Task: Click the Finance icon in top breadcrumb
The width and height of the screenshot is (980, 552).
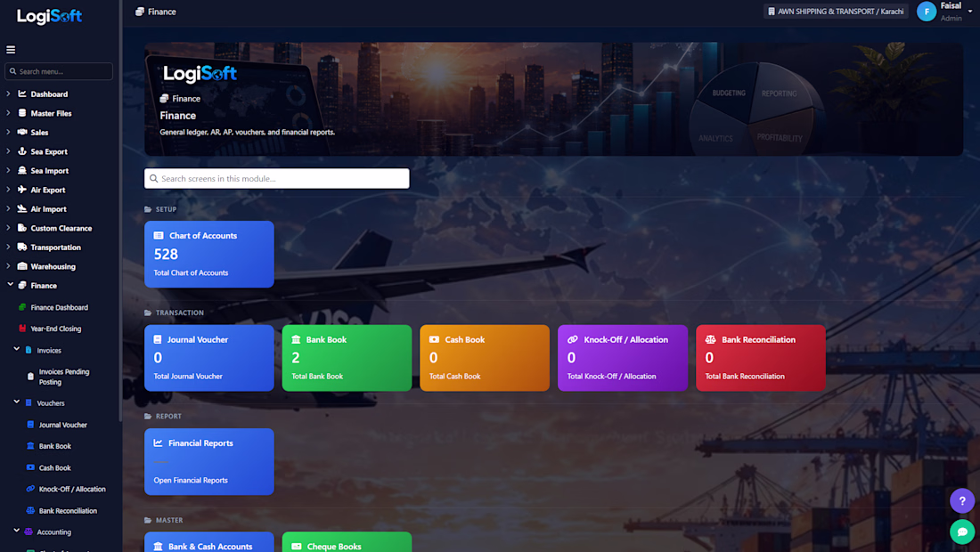Action: tap(140, 12)
